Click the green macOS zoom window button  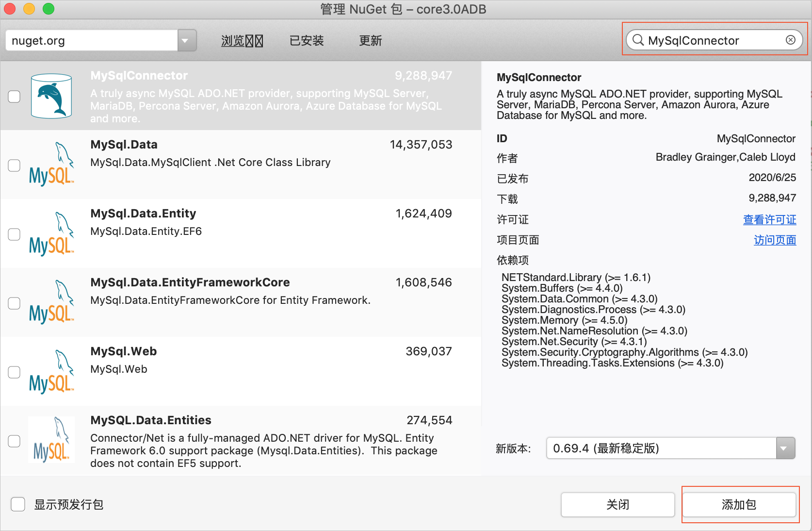tap(49, 9)
